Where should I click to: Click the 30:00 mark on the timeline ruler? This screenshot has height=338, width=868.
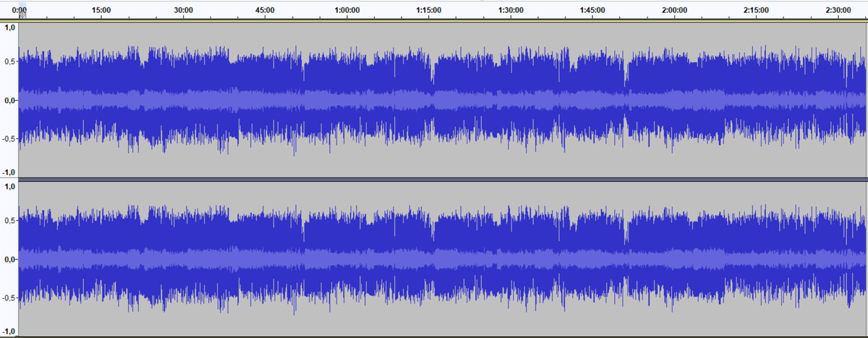(184, 10)
